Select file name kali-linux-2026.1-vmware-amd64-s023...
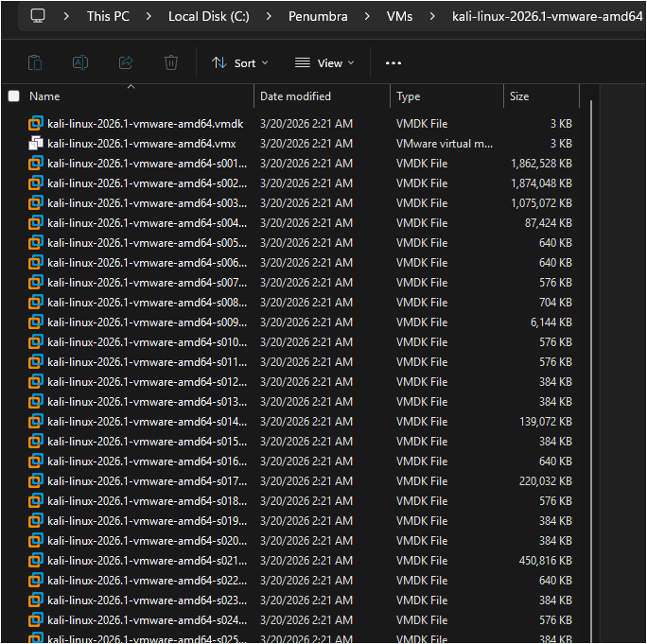 click(x=147, y=600)
